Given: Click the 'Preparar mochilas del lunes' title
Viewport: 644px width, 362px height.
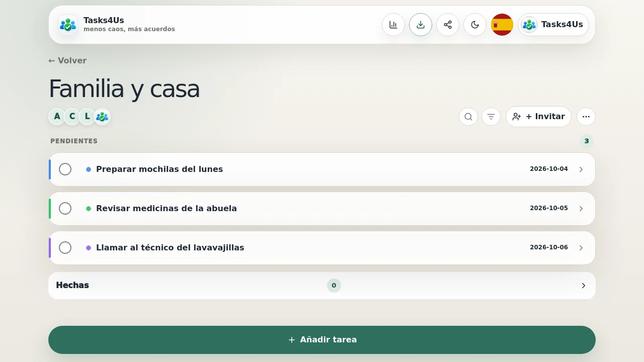Looking at the screenshot, I should click(x=159, y=169).
